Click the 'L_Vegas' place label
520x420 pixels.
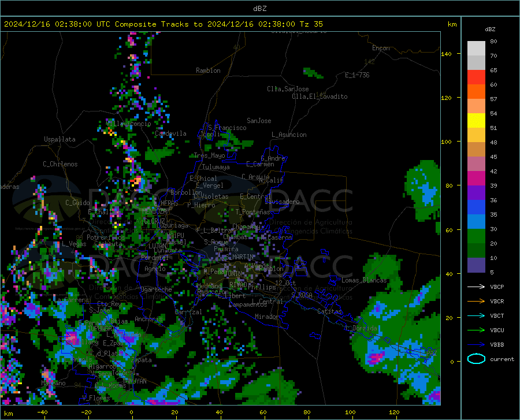[x=74, y=244]
